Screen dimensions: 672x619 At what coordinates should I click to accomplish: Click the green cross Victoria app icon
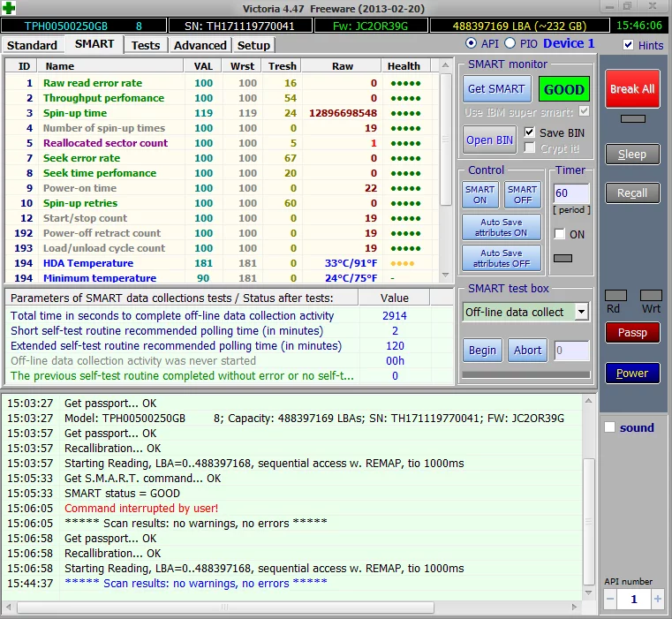pos(10,8)
